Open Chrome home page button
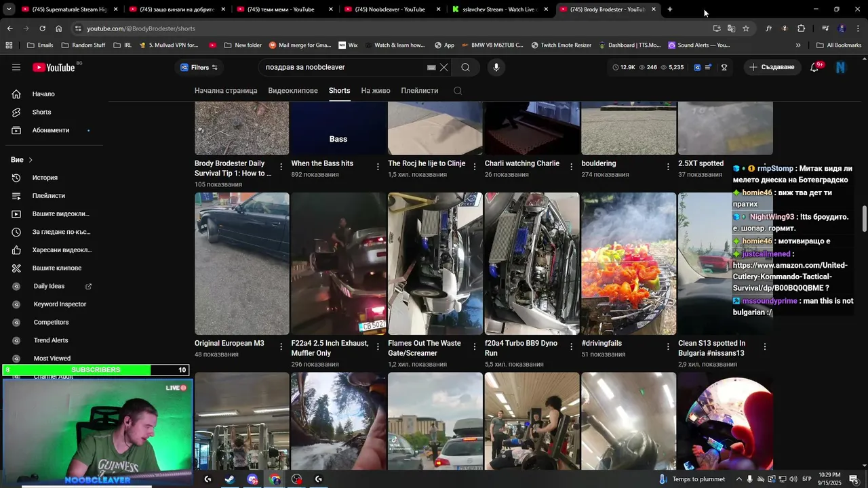The image size is (868, 488). [x=58, y=28]
